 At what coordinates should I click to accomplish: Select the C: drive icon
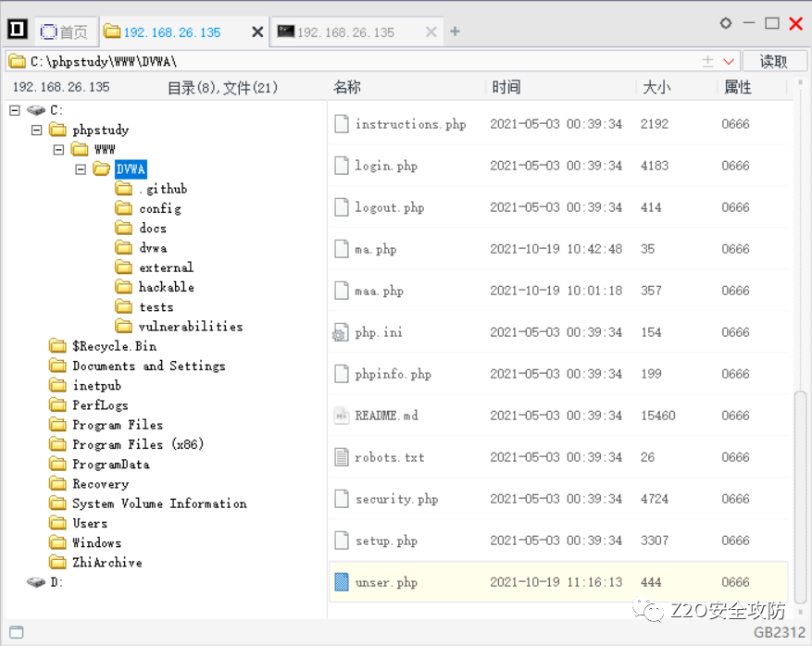pos(36,110)
